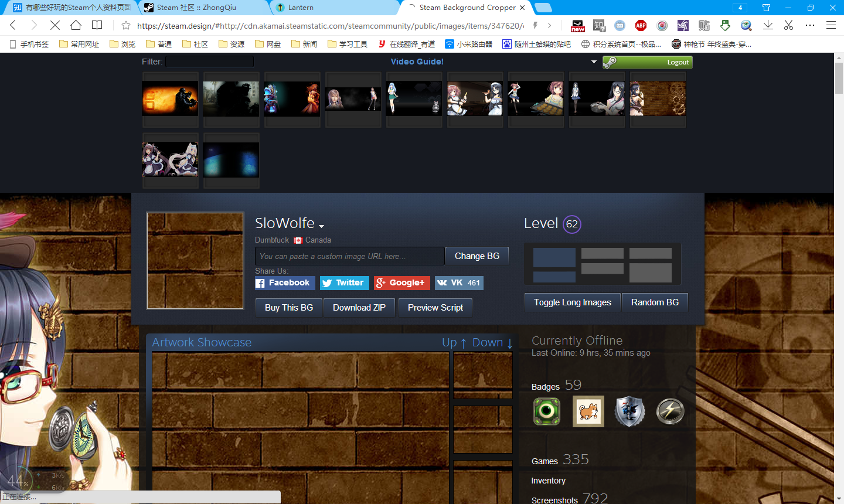Open the 在线翻译_有道 bookmark
The height and width of the screenshot is (504, 844).
click(x=407, y=44)
